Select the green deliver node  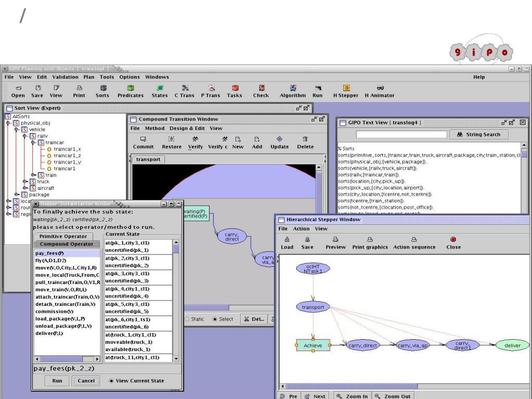coord(512,345)
